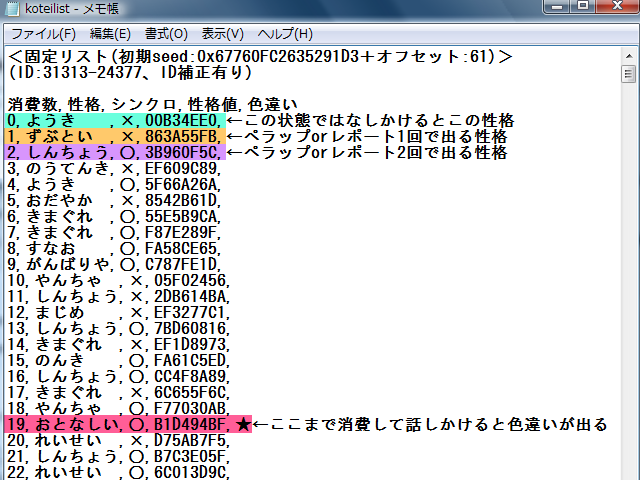The image size is (640, 480).
Task: Place cursor on the 固定リスト header line
Action: point(260,57)
